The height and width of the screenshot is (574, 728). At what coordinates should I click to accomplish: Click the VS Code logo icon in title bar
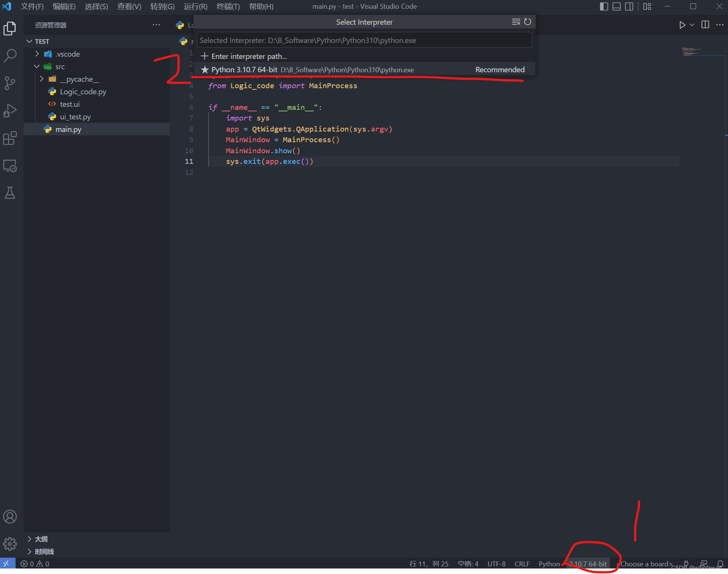coord(7,6)
